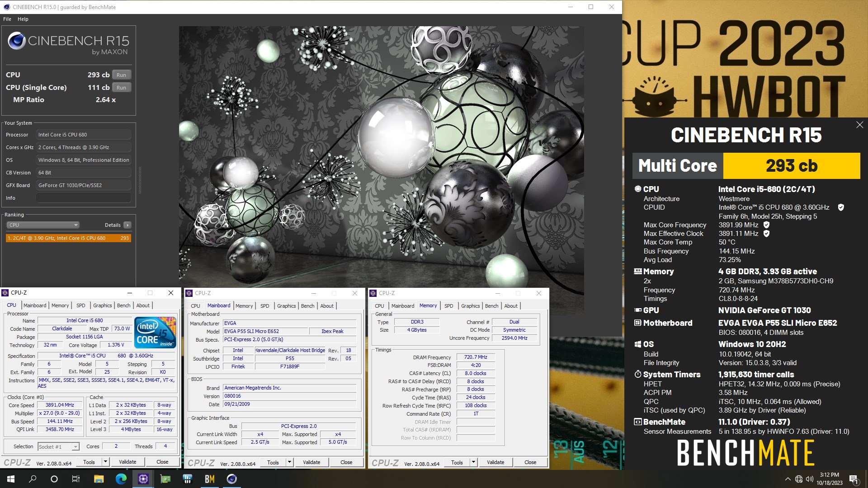Image resolution: width=868 pixels, height=488 pixels.
Task: Open About tab in third CPU-Z window
Action: point(511,306)
